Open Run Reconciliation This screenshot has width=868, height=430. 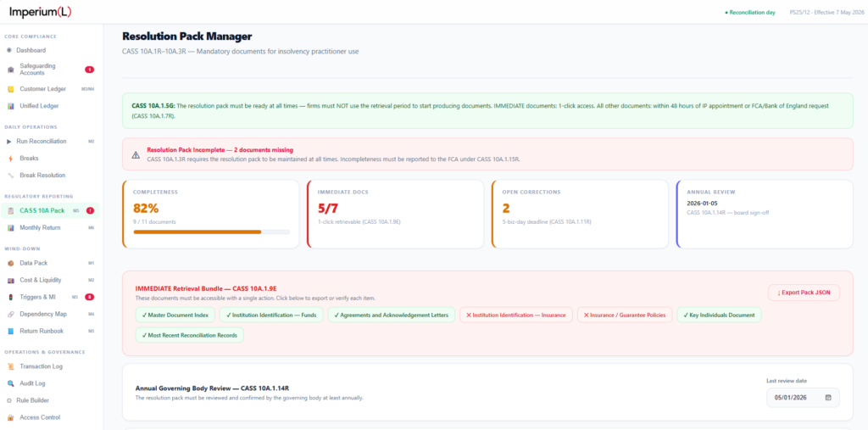(51, 142)
